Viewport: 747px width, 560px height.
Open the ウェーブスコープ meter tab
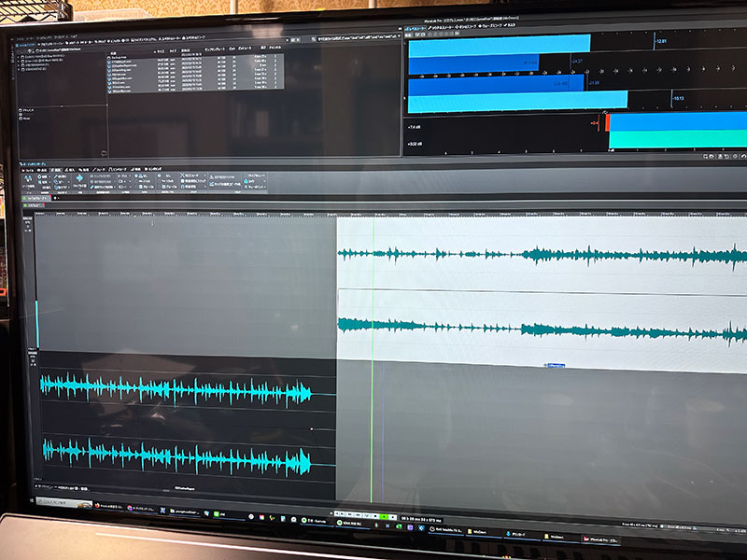pyautogui.click(x=490, y=26)
